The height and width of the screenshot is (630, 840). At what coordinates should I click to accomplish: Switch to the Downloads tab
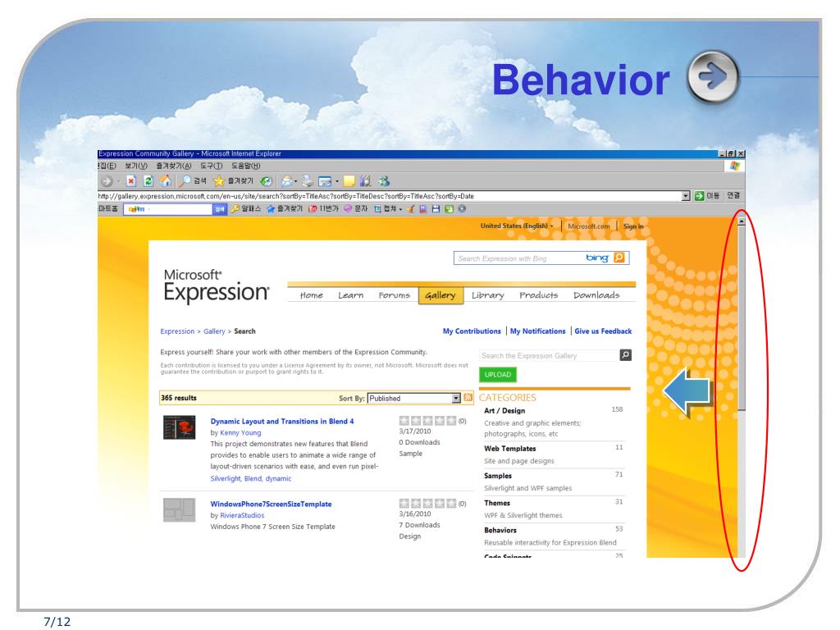(x=596, y=295)
